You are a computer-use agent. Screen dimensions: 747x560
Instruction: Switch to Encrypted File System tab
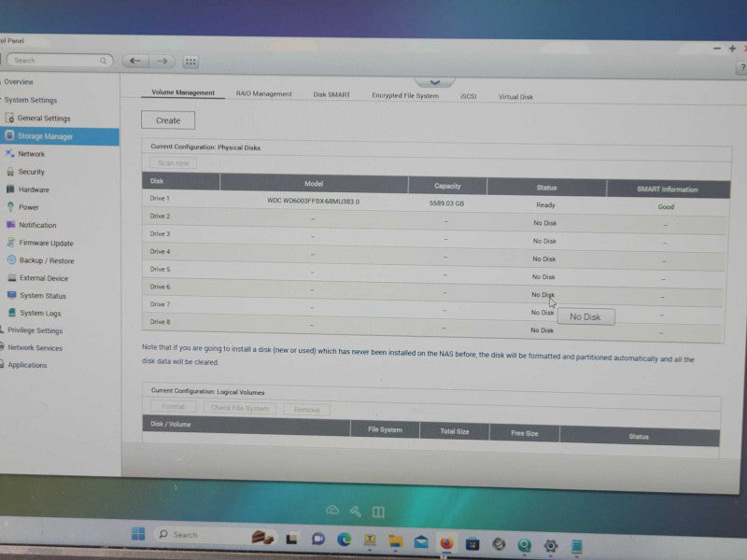(x=405, y=96)
